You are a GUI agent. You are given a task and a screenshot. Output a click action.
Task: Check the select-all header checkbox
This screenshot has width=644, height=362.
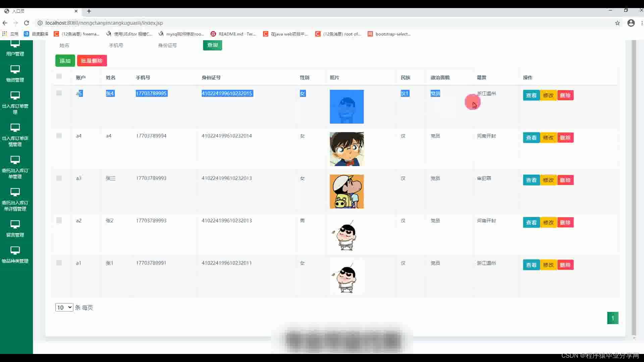point(59,76)
